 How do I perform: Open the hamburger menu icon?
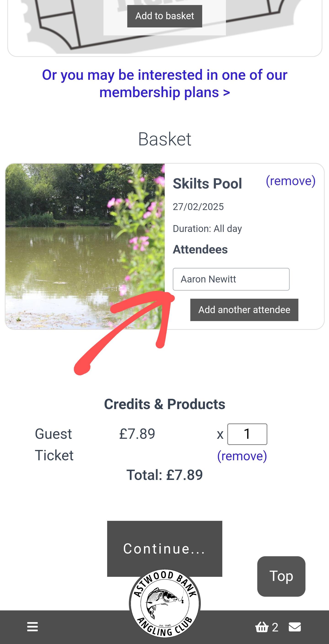point(32,627)
